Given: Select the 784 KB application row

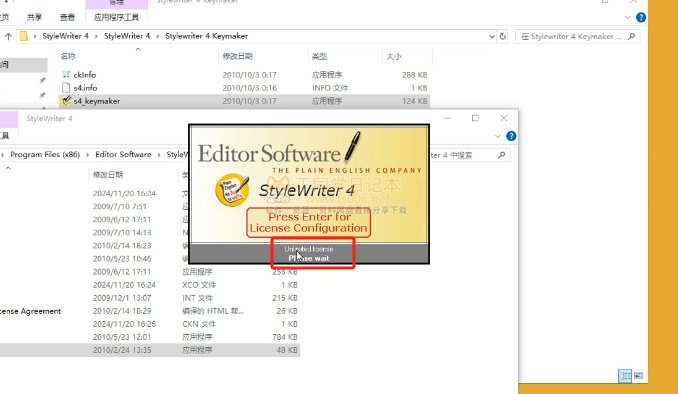Looking at the screenshot, I should tap(150, 337).
